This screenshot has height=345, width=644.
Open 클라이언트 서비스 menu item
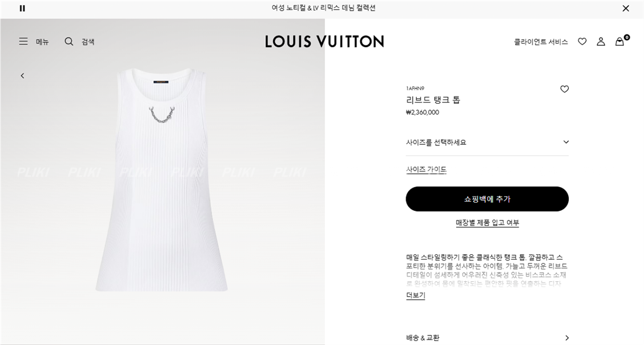(x=540, y=42)
